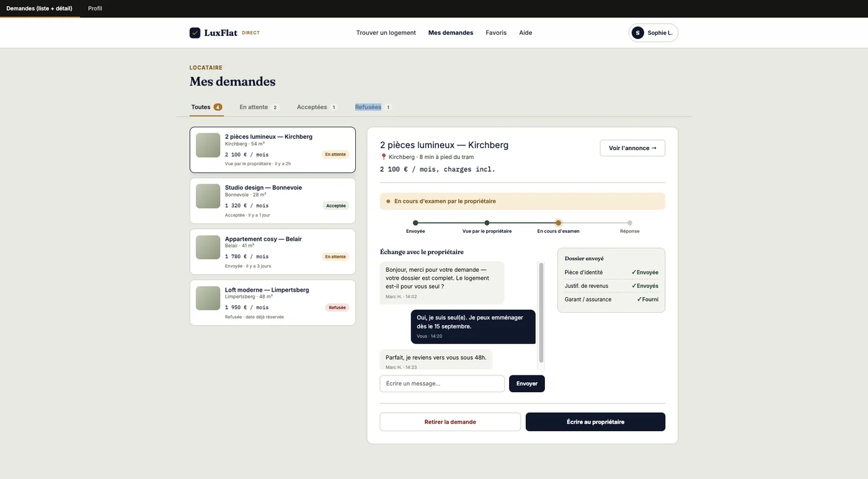The image size is (868, 479).
Task: Click the Loft moderne Limpertsberg thumbnail
Action: pos(208,298)
